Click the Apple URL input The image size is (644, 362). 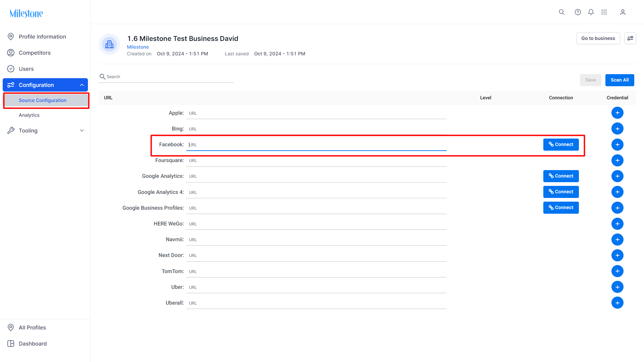[x=316, y=113]
